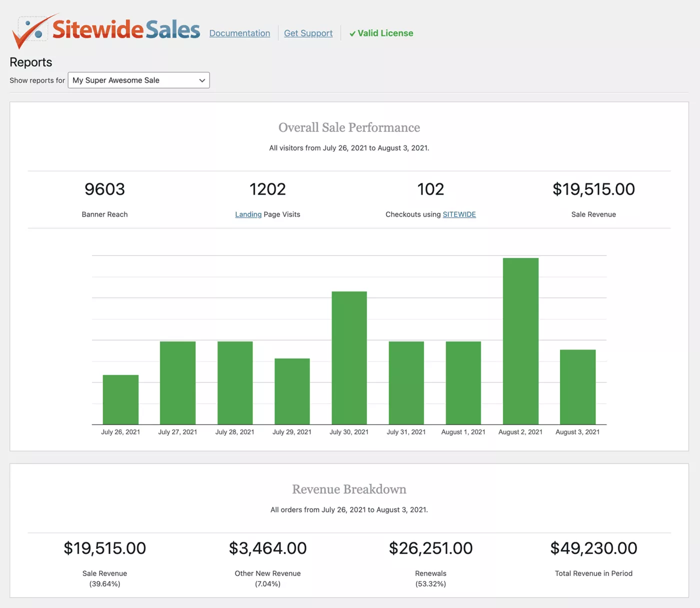700x608 pixels.
Task: Click the 'July 30, 2021' axis label
Action: (x=349, y=432)
